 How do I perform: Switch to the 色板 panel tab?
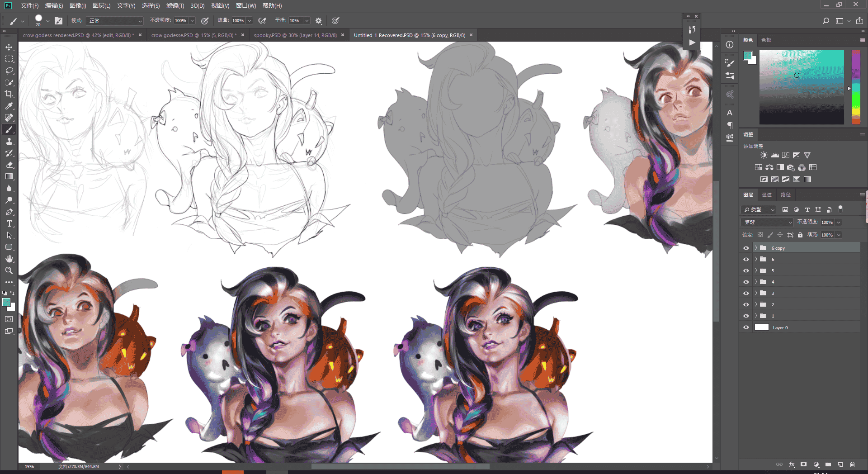coord(766,40)
